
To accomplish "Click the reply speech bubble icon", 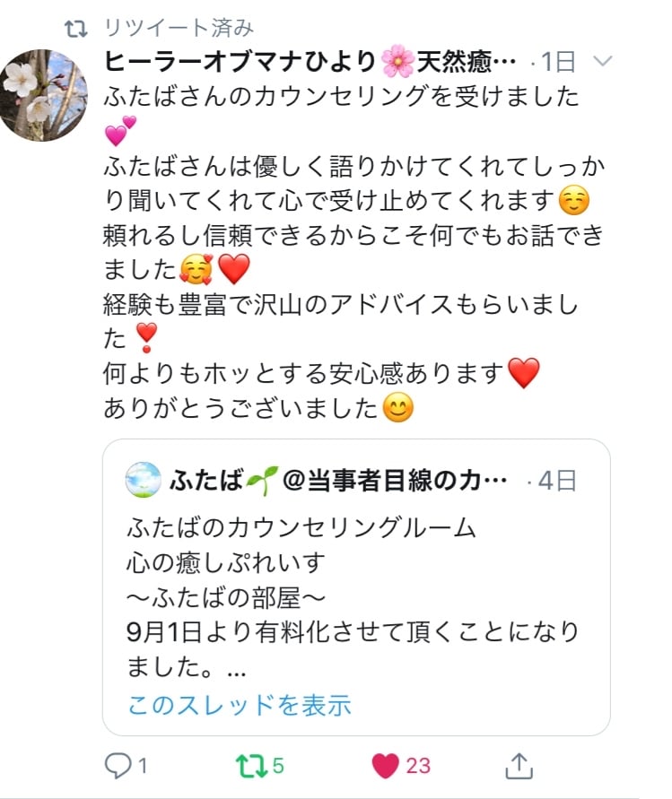I will pyautogui.click(x=118, y=765).
